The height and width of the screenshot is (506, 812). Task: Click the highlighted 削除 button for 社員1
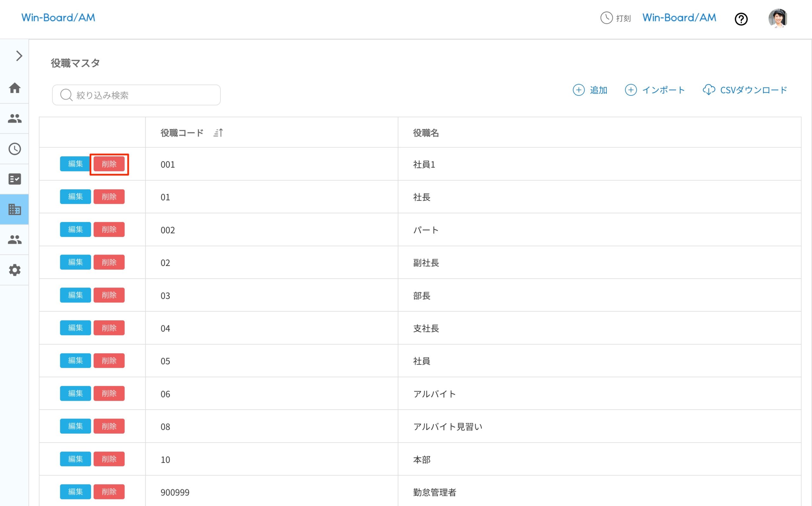click(x=109, y=164)
